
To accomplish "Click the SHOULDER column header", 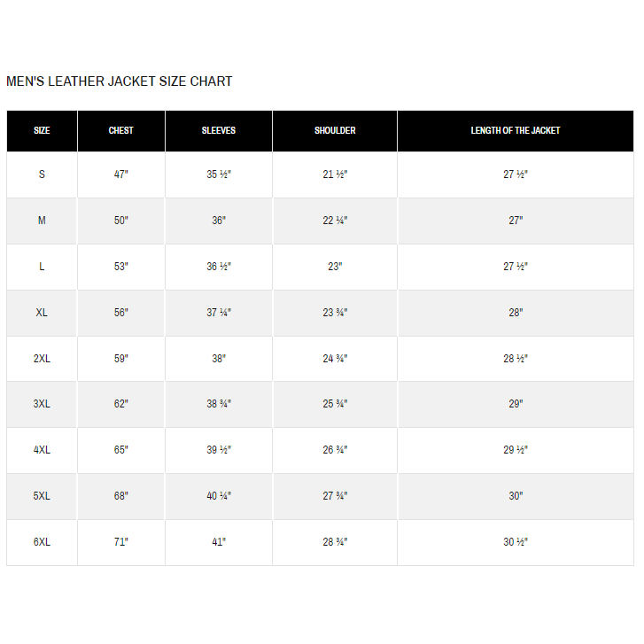I will 335,130.
